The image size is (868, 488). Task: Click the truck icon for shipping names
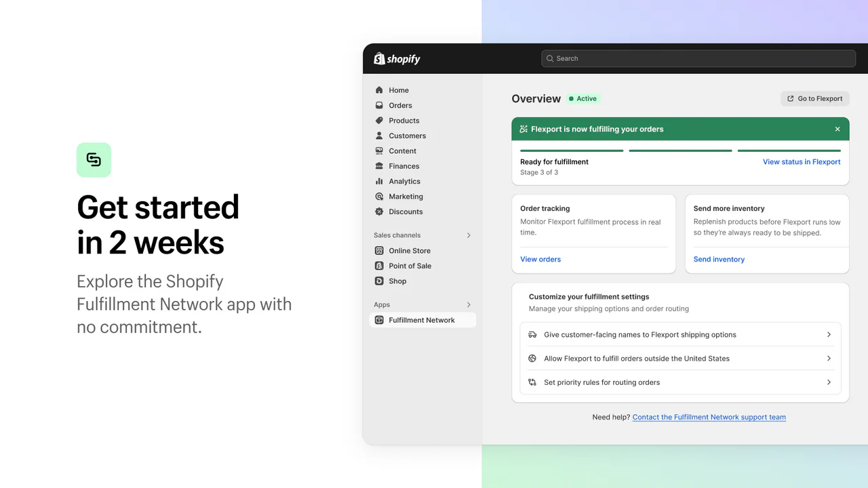coord(532,335)
